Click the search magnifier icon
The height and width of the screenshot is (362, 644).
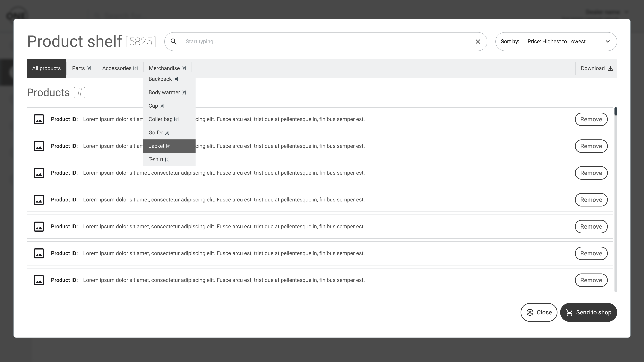coord(174,41)
